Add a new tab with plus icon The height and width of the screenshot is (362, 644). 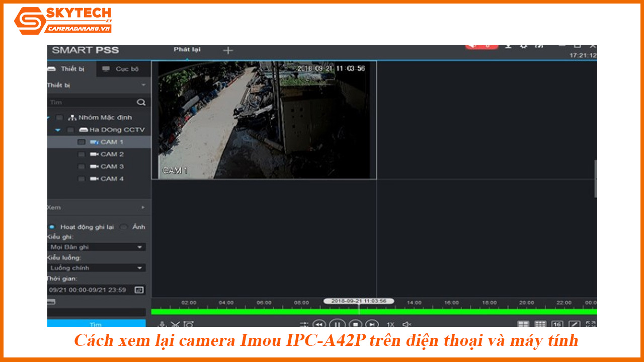[x=228, y=50]
